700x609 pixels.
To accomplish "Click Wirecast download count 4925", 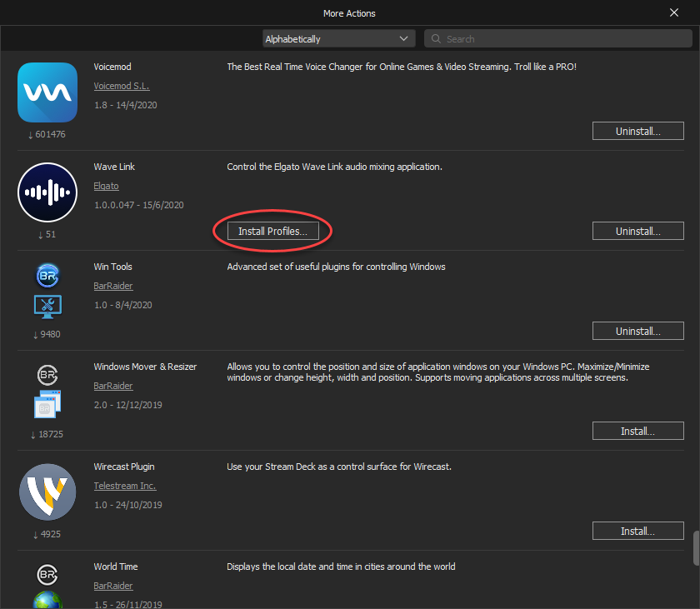I will tap(47, 534).
